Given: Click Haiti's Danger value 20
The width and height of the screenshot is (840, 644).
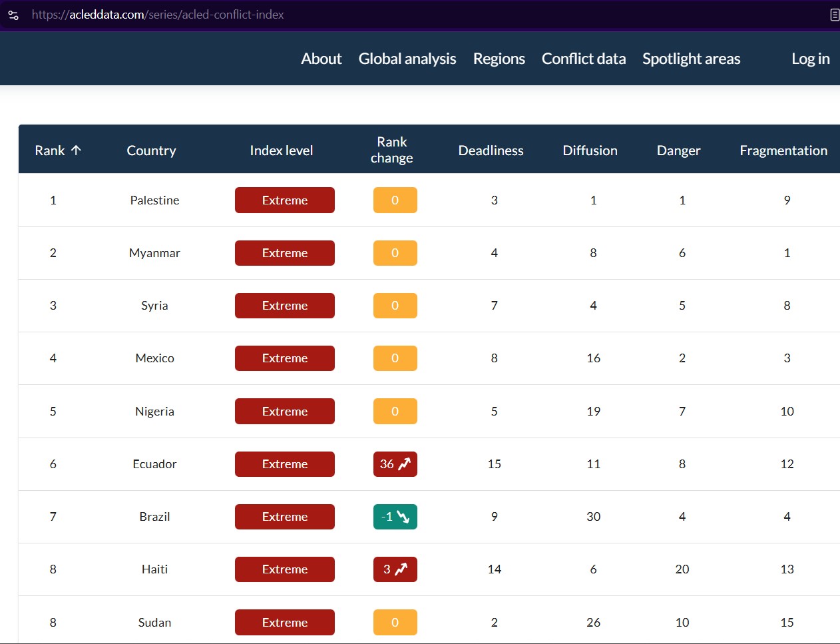Looking at the screenshot, I should tap(682, 569).
